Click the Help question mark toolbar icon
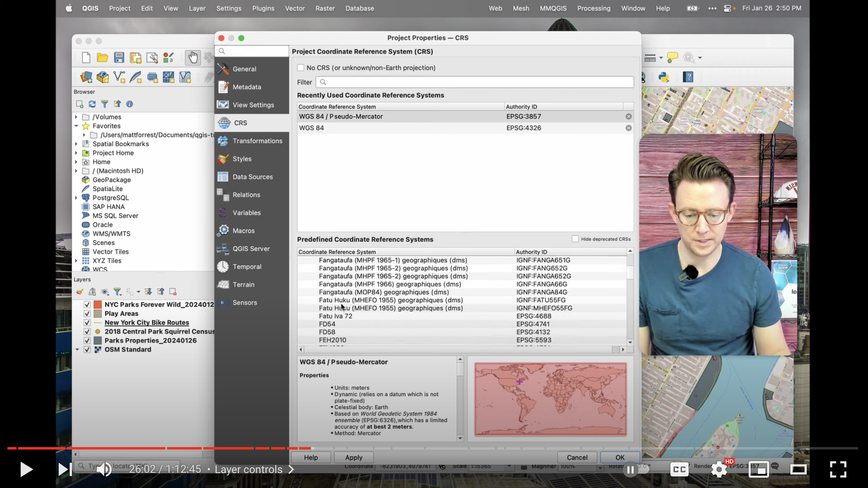Image resolution: width=868 pixels, height=488 pixels. coord(688,77)
